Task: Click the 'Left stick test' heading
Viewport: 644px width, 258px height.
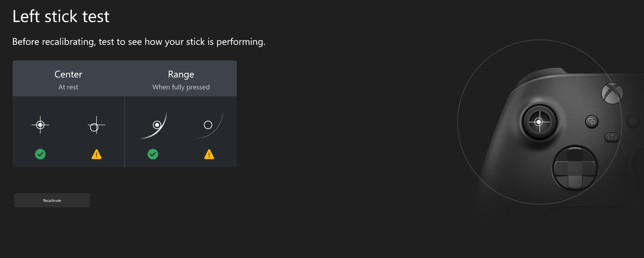Action: (x=61, y=17)
